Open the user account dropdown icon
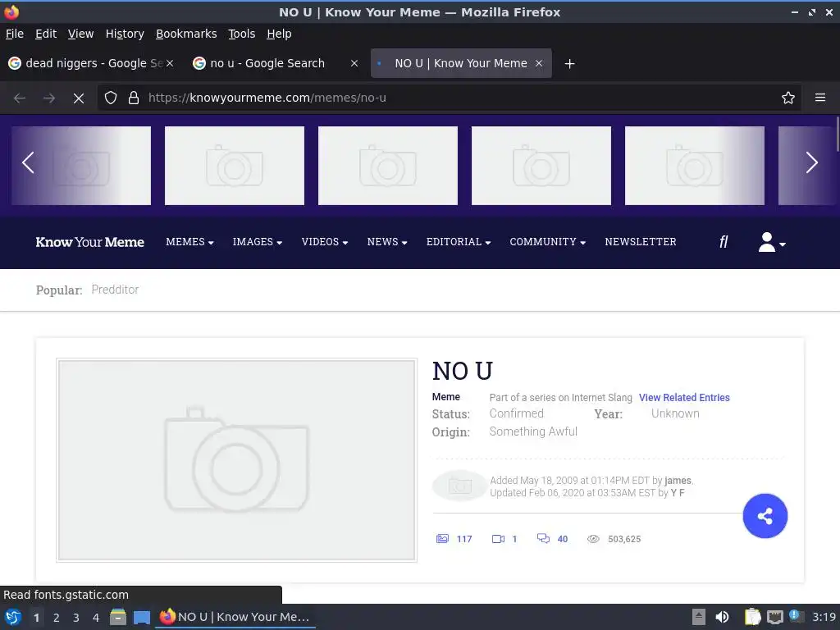The image size is (840, 630). click(771, 242)
